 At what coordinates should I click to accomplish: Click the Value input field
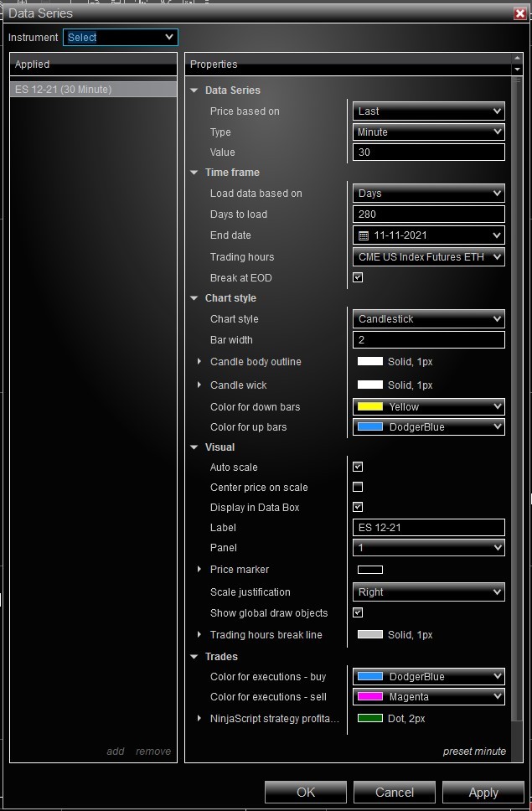(429, 152)
